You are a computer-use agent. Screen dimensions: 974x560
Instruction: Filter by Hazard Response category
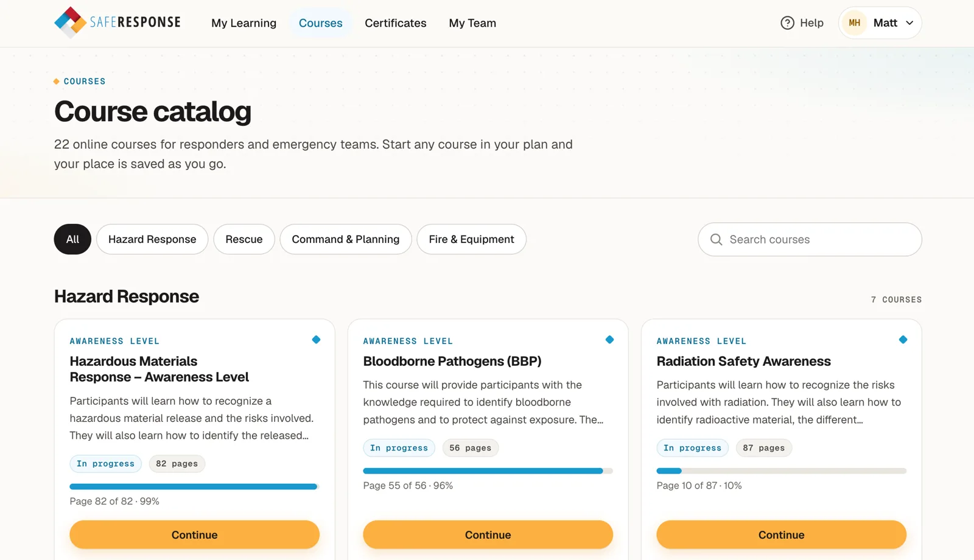pyautogui.click(x=152, y=239)
